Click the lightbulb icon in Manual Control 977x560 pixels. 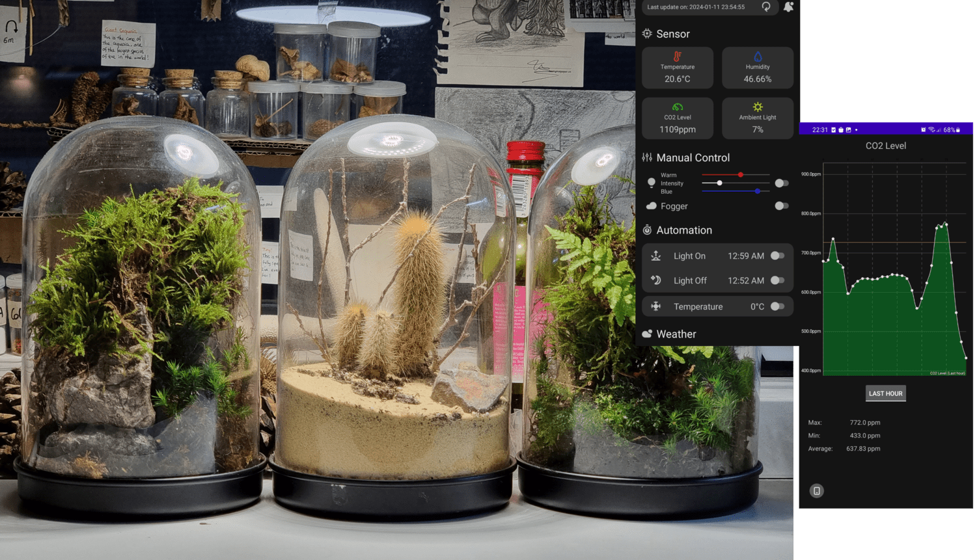pyautogui.click(x=651, y=183)
